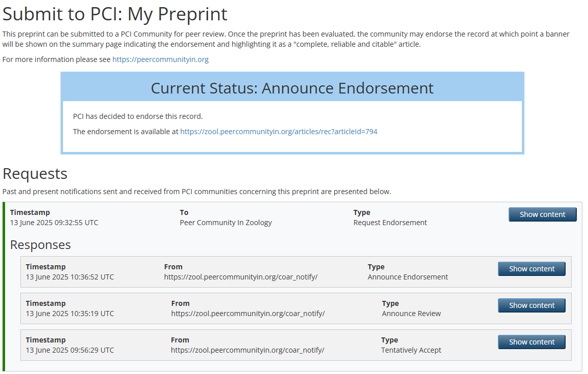Click the Current Status banner heading
Viewport: 588px width, 374px height.
tap(292, 88)
